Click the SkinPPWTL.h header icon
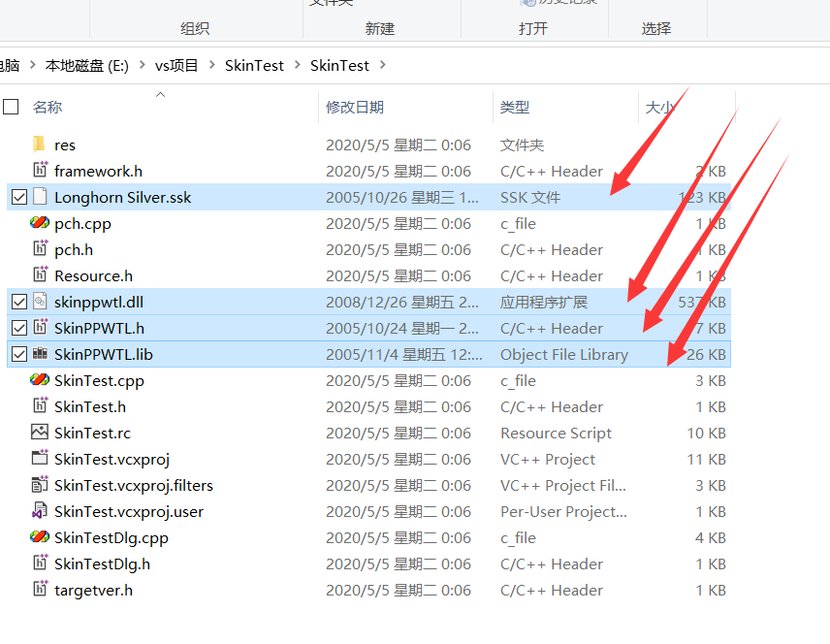 (x=40, y=327)
